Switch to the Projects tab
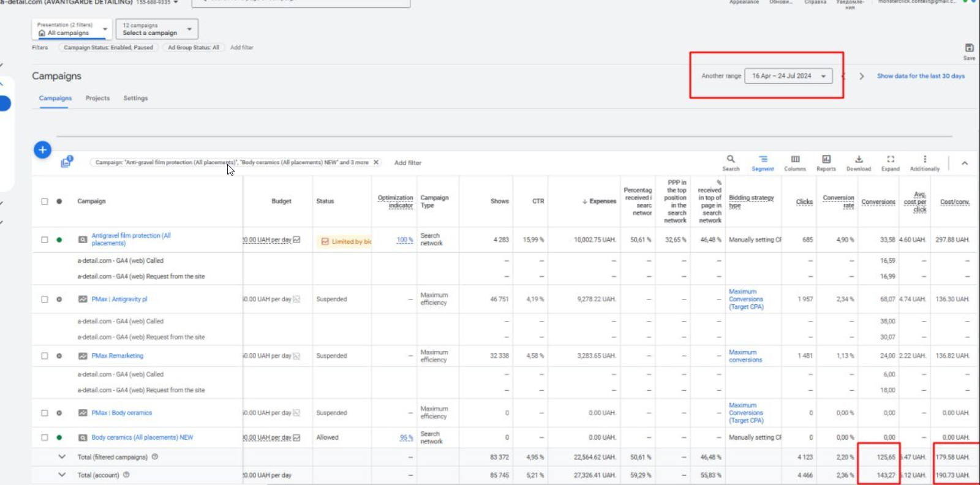The width and height of the screenshot is (980, 485). tap(97, 98)
